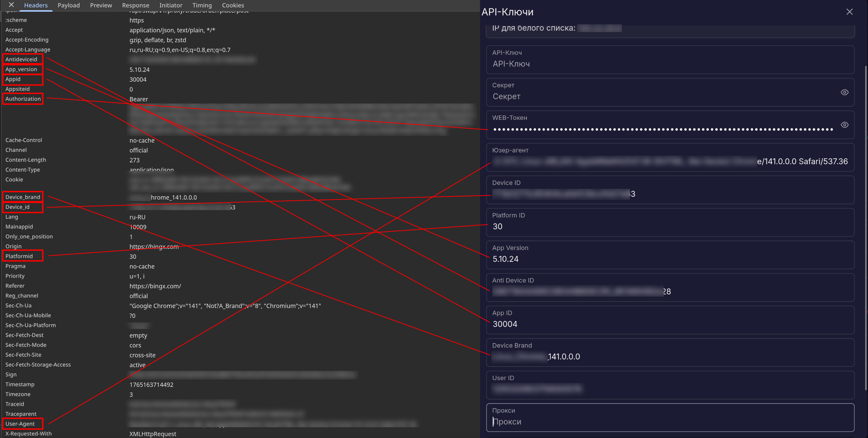Click the Only_one_position header name
868x438 pixels.
(29, 236)
